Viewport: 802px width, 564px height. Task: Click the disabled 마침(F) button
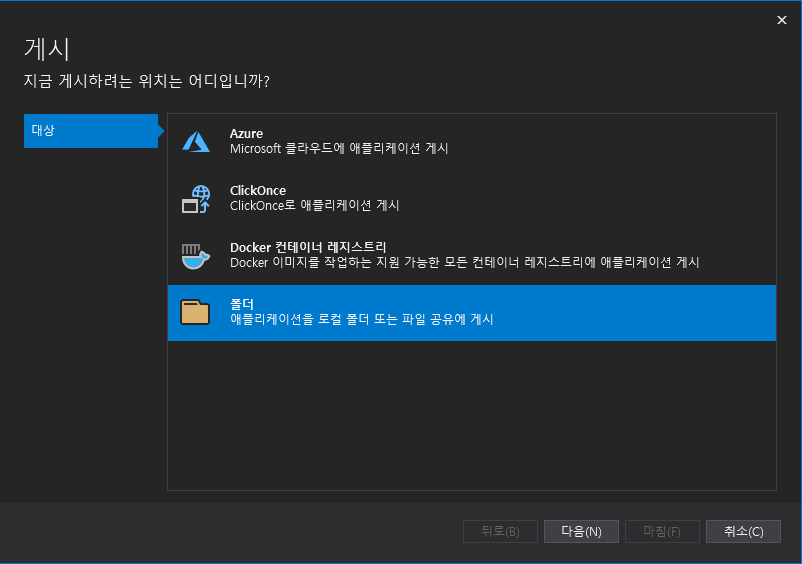pyautogui.click(x=662, y=531)
